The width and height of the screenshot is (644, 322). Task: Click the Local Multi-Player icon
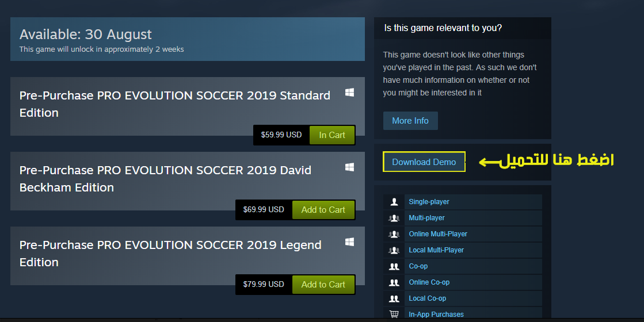(394, 250)
